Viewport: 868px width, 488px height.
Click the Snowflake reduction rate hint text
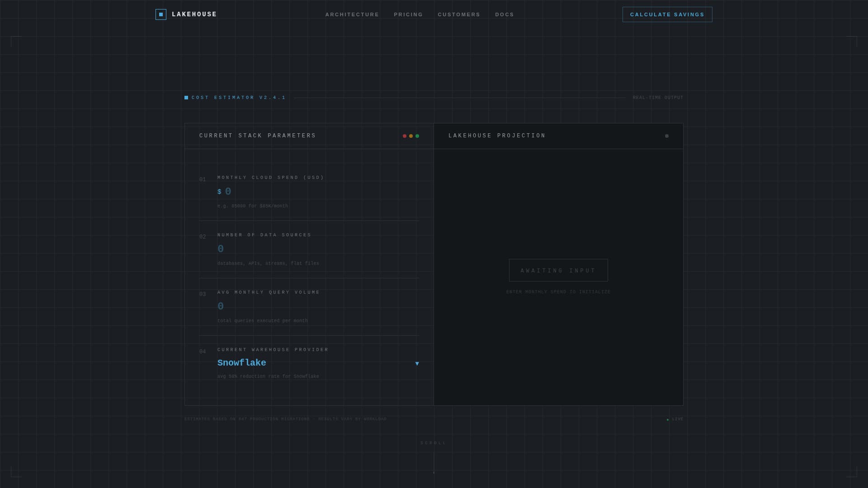coord(268,376)
